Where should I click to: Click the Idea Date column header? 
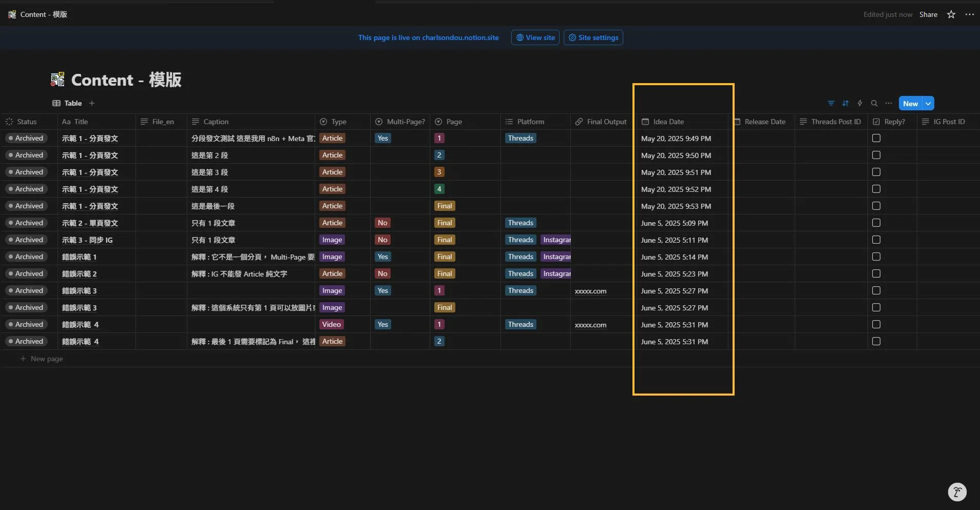click(x=668, y=122)
